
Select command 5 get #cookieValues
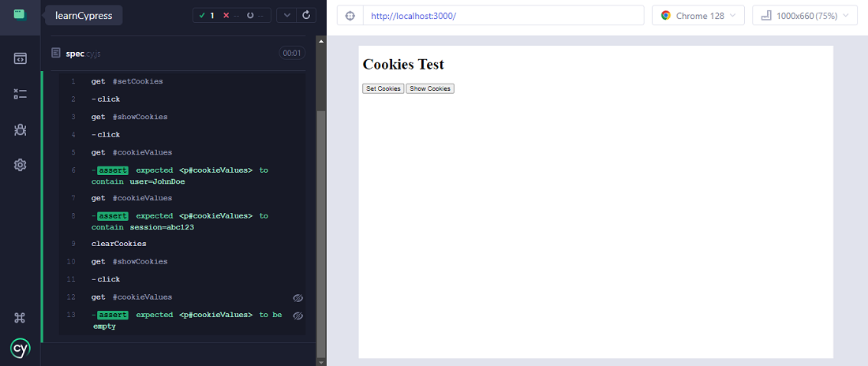coord(182,152)
